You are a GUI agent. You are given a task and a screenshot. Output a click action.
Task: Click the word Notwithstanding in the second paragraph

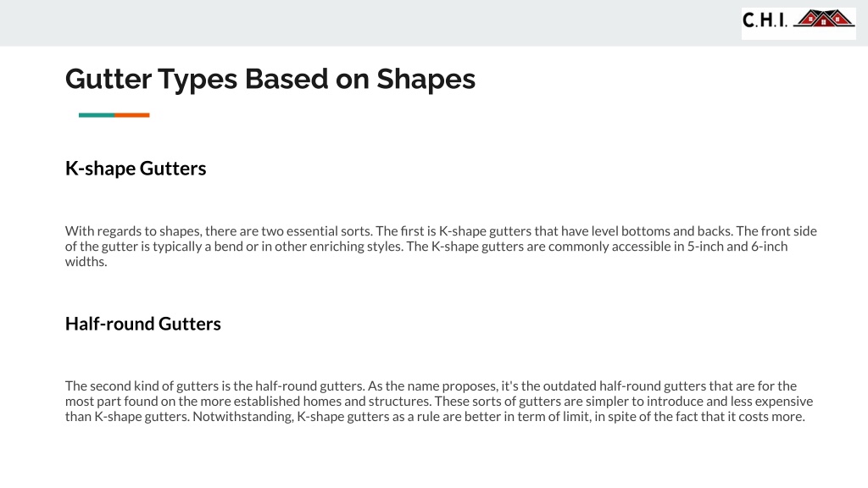click(x=243, y=417)
